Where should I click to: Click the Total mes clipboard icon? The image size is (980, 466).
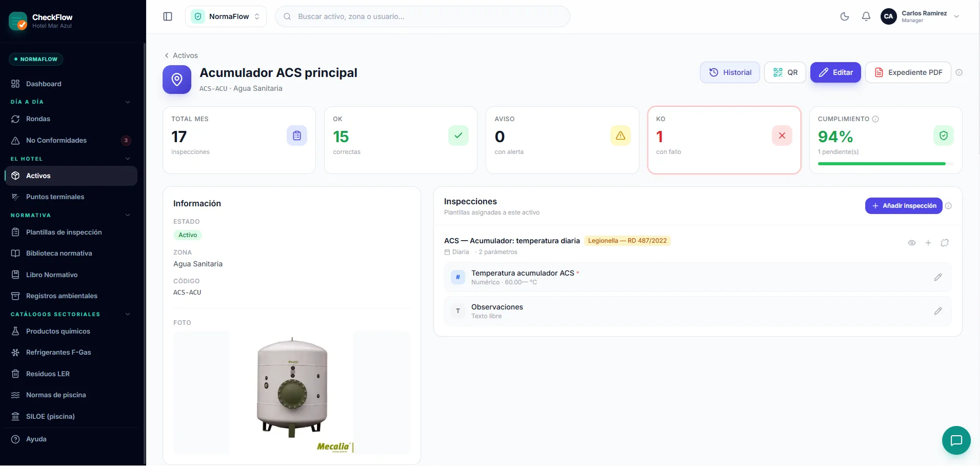coord(297,135)
